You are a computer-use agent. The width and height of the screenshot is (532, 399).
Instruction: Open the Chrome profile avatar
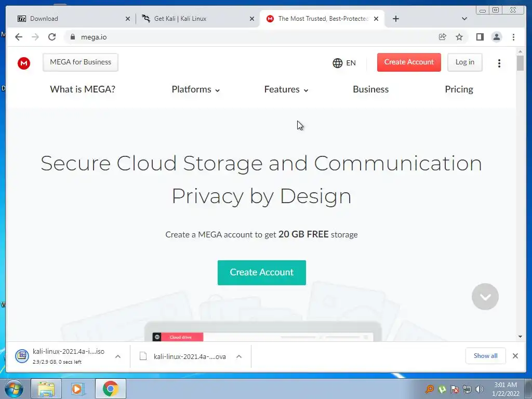click(x=496, y=37)
